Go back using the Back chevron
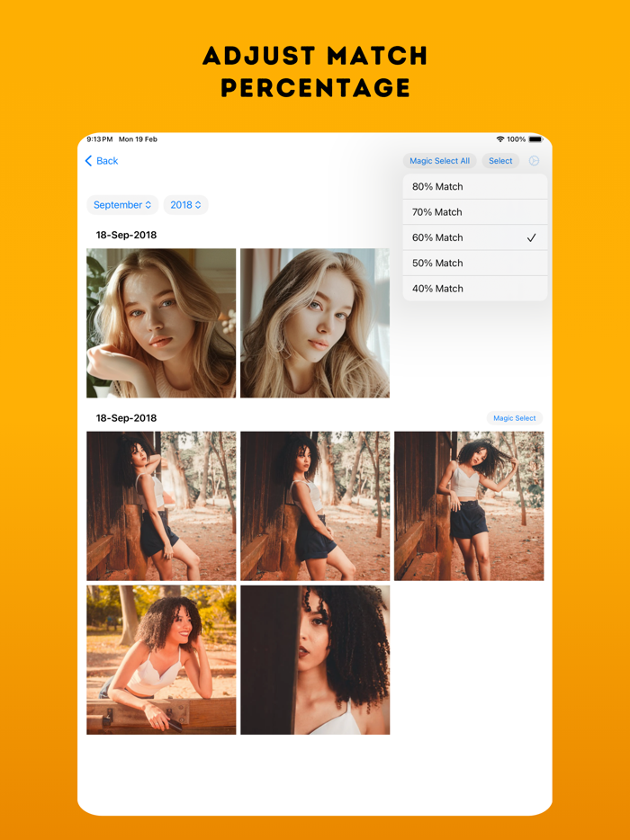Viewport: 630px width, 840px height. pos(102,161)
